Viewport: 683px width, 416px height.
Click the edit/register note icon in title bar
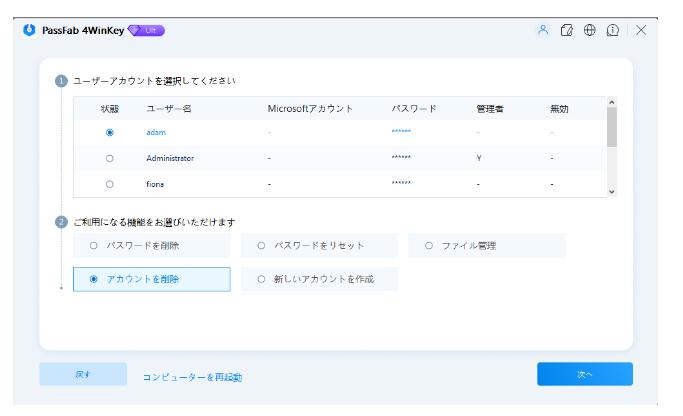(566, 30)
